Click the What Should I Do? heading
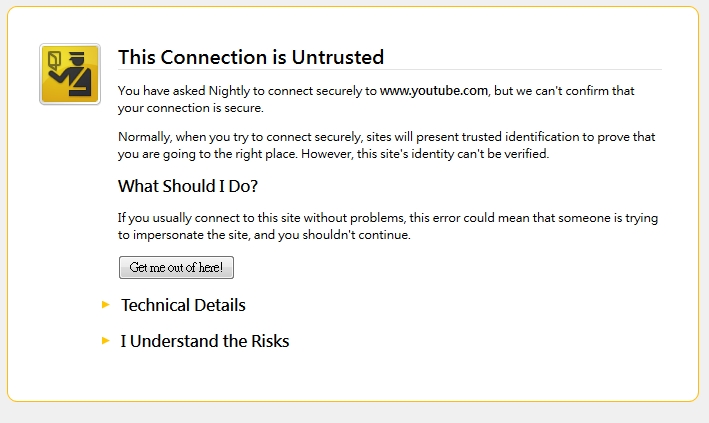Screen dimensions: 709x423 coord(188,186)
